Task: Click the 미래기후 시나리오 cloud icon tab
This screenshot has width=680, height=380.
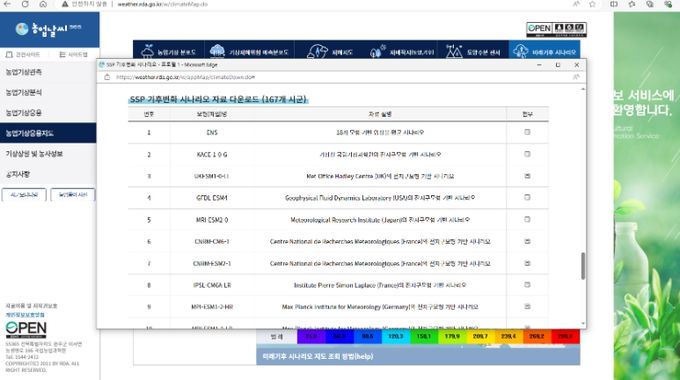Action: pyautogui.click(x=520, y=51)
